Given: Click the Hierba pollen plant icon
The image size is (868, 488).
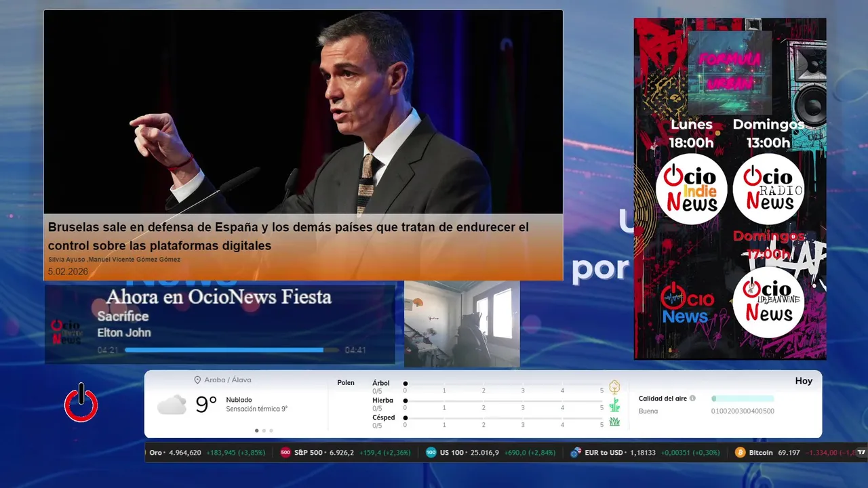Looking at the screenshot, I should click(x=614, y=405).
